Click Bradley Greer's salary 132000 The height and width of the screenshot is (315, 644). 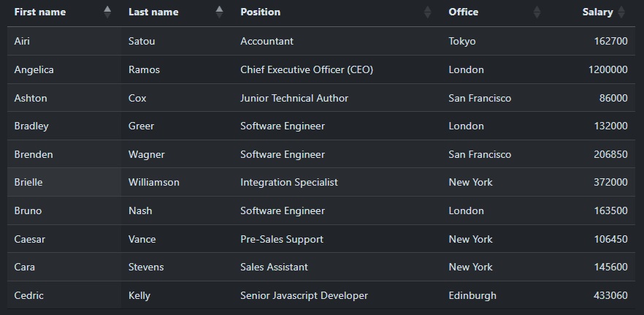tap(610, 126)
